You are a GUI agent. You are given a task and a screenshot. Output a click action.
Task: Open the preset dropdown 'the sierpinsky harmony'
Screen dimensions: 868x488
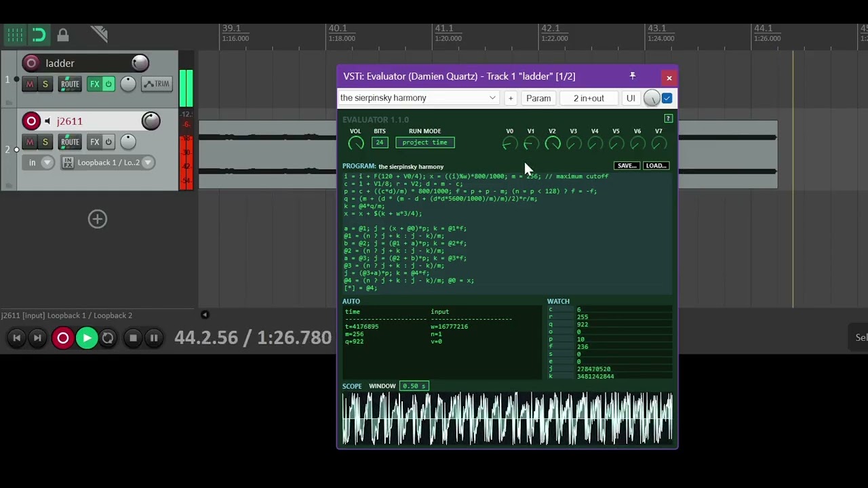pos(418,98)
